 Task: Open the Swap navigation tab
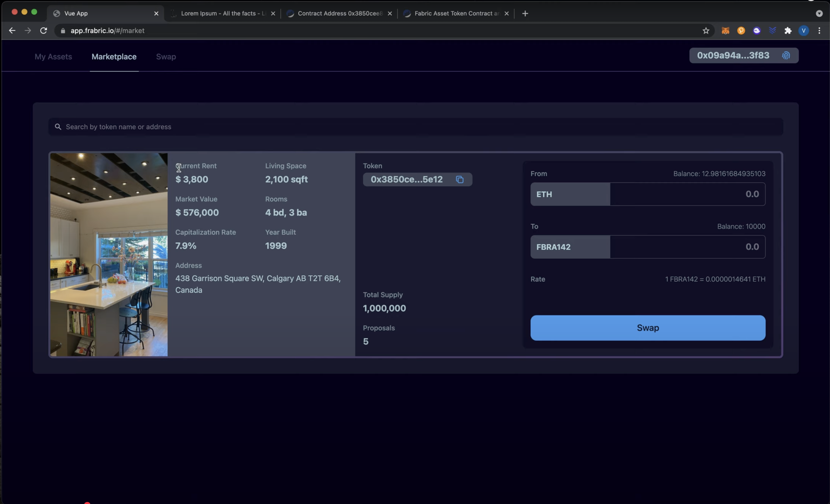click(166, 57)
